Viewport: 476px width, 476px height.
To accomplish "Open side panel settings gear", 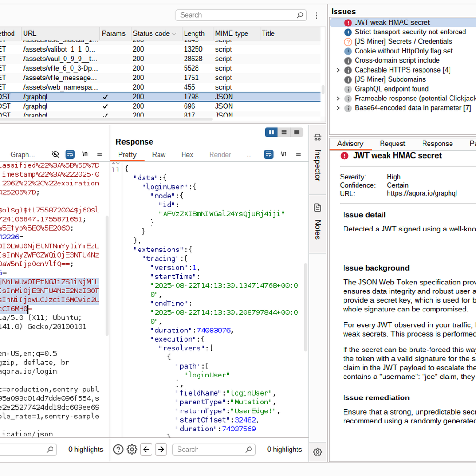I will point(317,452).
